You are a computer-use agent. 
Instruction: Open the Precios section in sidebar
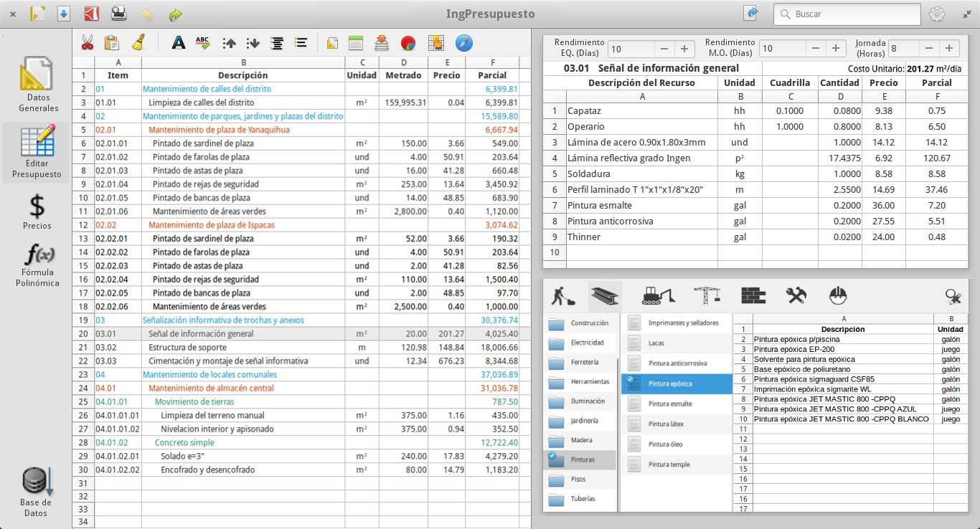pyautogui.click(x=37, y=212)
